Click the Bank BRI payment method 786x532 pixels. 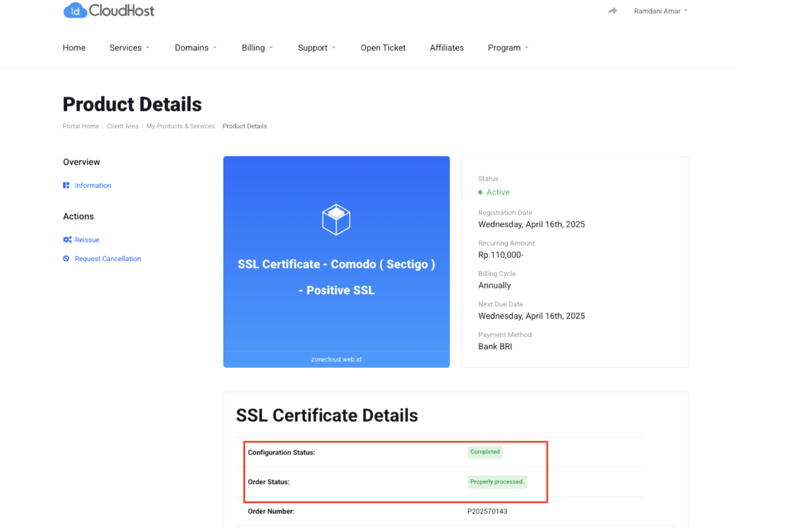(495, 347)
